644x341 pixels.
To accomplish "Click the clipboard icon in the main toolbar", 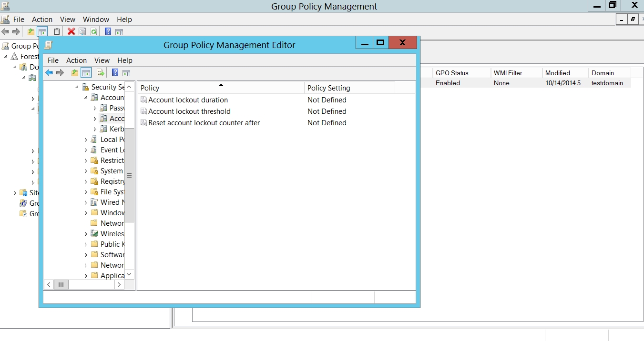I will (x=57, y=32).
